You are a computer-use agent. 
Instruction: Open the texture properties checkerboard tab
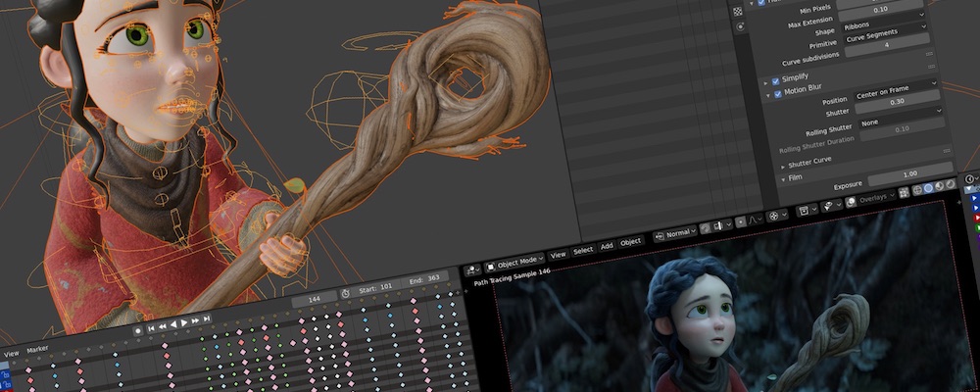click(x=738, y=12)
